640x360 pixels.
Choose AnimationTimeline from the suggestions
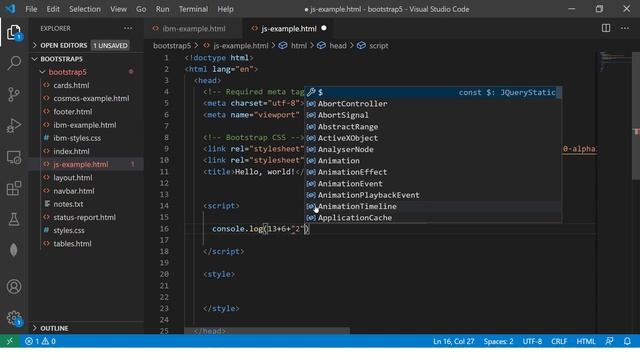click(x=433, y=207)
